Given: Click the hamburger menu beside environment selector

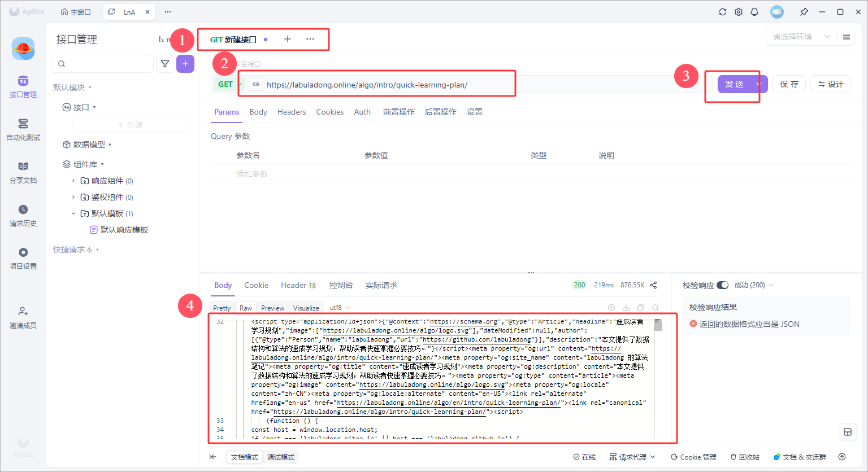Looking at the screenshot, I should click(847, 37).
